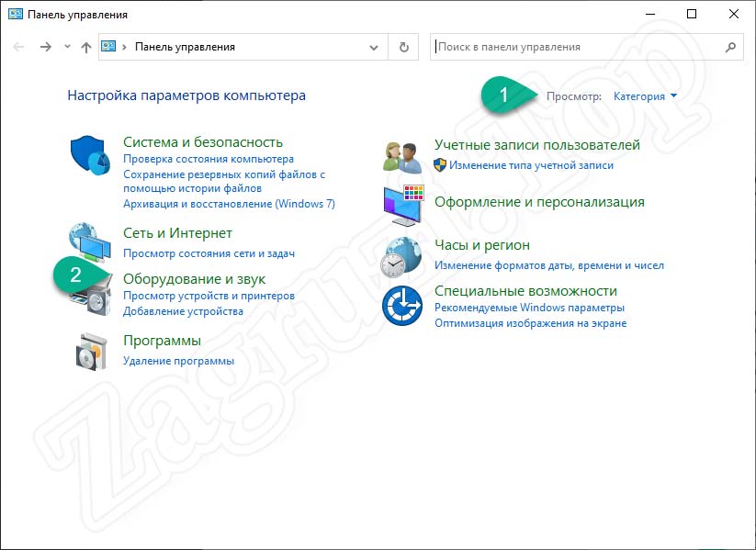
Task: Click the Network and Internet globe icon
Action: click(x=90, y=241)
